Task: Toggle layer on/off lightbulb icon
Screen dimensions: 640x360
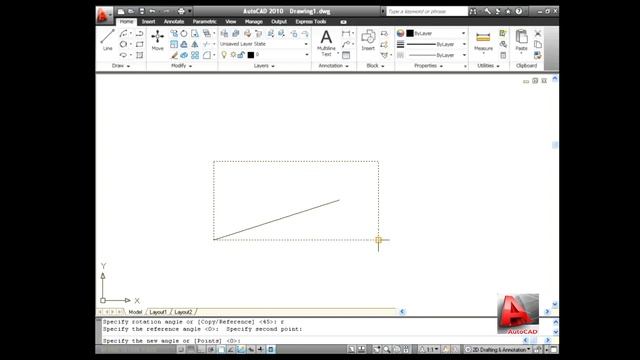Action: coord(224,55)
